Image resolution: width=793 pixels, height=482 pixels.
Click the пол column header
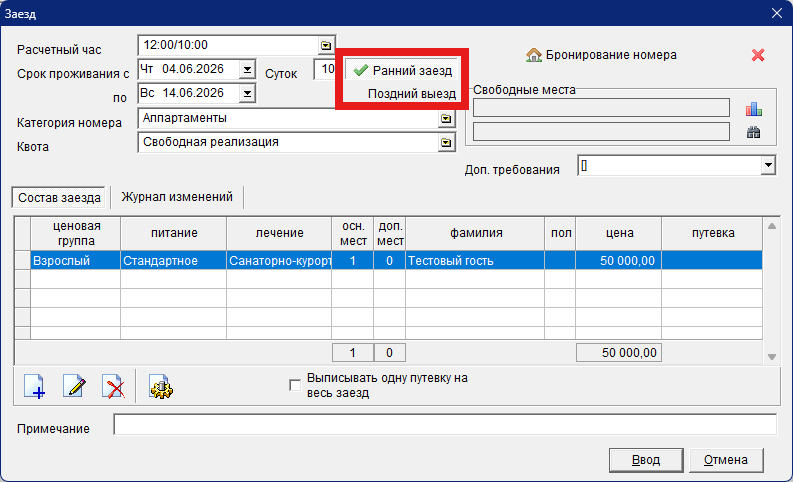[x=560, y=233]
